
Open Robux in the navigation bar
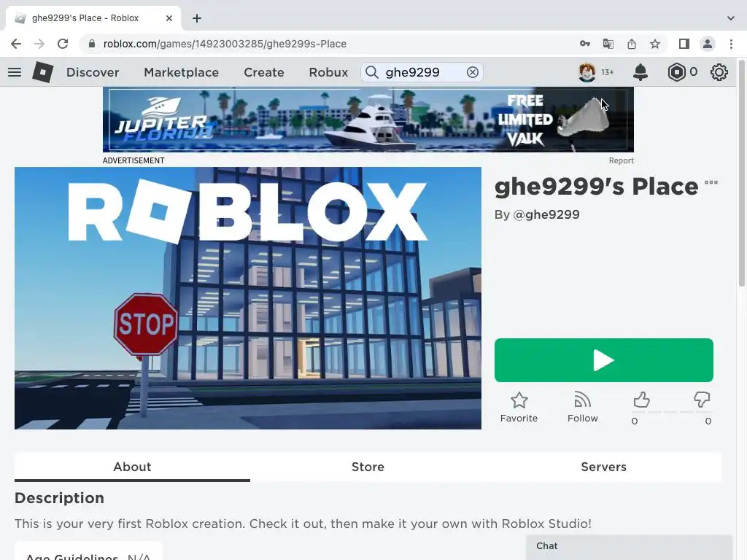[x=328, y=72]
